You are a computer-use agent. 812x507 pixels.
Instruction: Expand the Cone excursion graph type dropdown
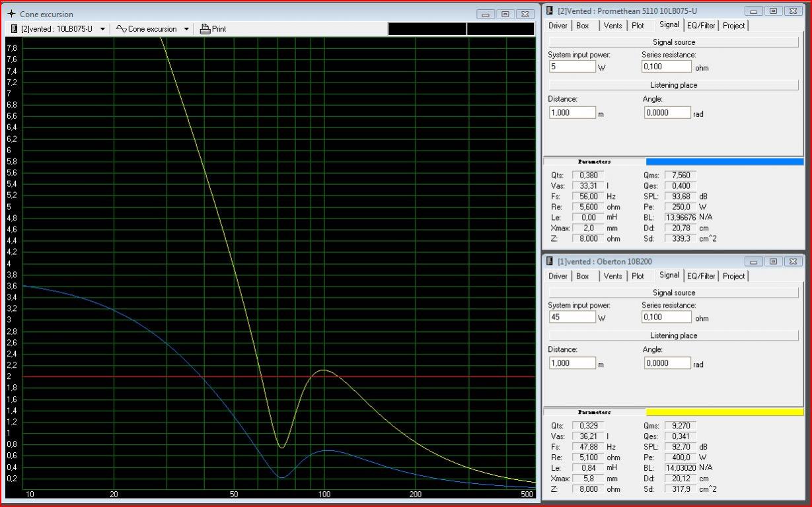[x=186, y=29]
